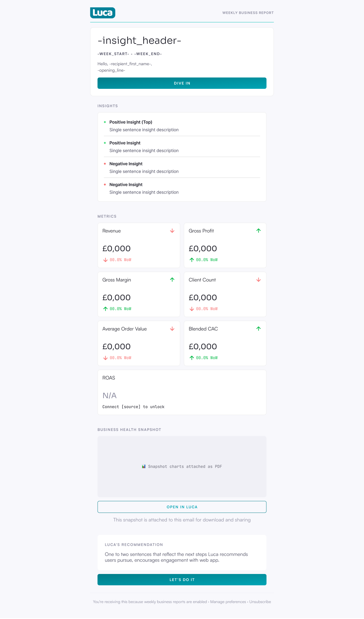The height and width of the screenshot is (619, 364).
Task: Click the -opening_line- placeholder text
Action: [x=111, y=70]
